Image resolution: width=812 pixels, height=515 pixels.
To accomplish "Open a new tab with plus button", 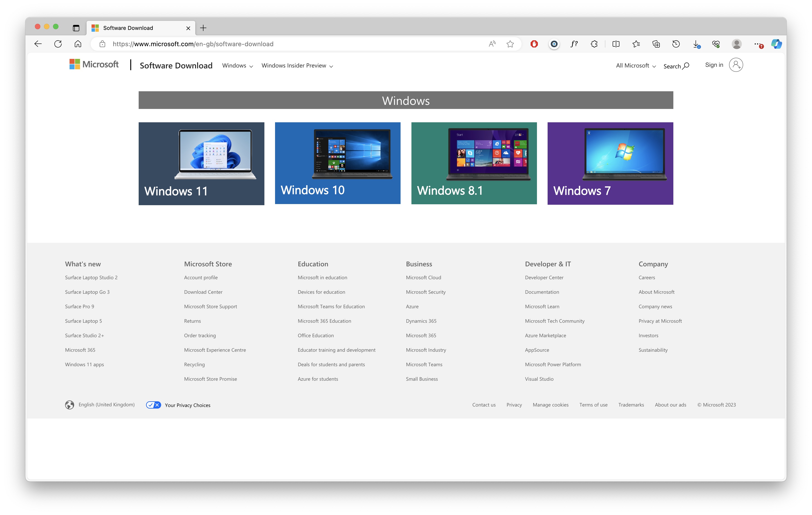I will (203, 28).
